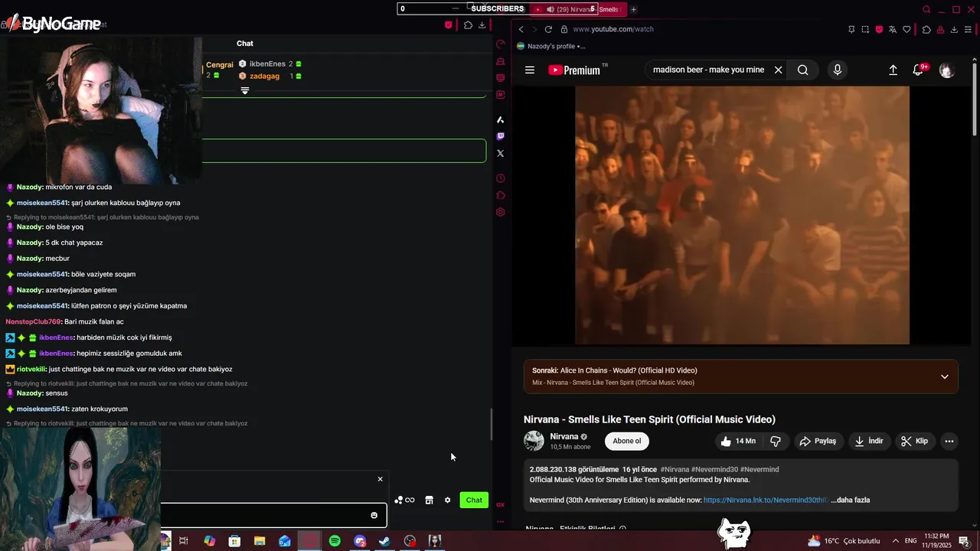Open Spotify from the taskbar
Screen dimensions: 980x551
pyautogui.click(x=335, y=541)
